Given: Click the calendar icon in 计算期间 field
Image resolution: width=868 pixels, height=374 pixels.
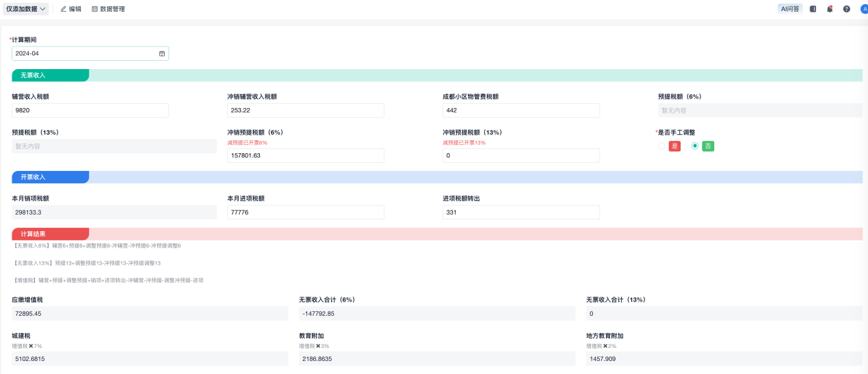Looking at the screenshot, I should click(162, 53).
